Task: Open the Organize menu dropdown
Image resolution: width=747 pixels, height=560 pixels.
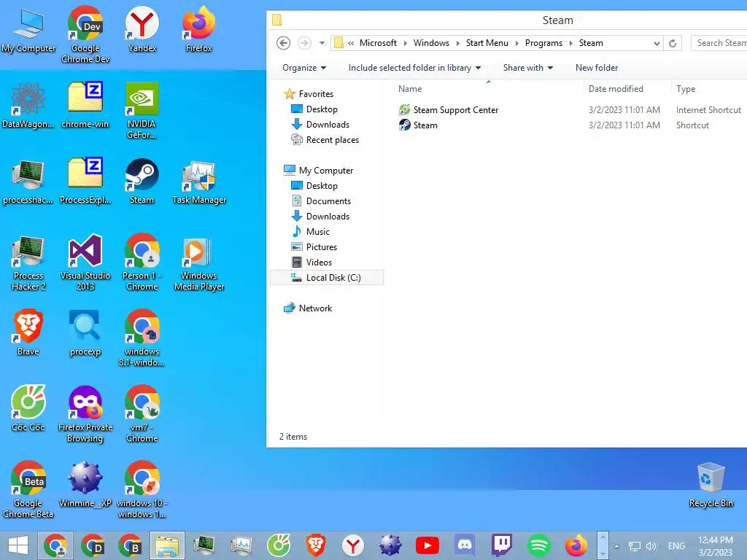Action: coord(304,68)
